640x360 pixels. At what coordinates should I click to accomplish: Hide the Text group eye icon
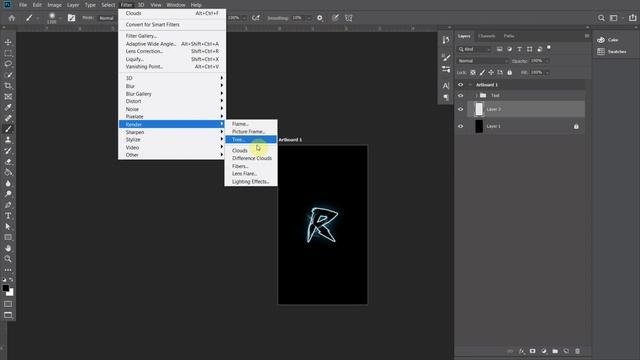tap(460, 96)
